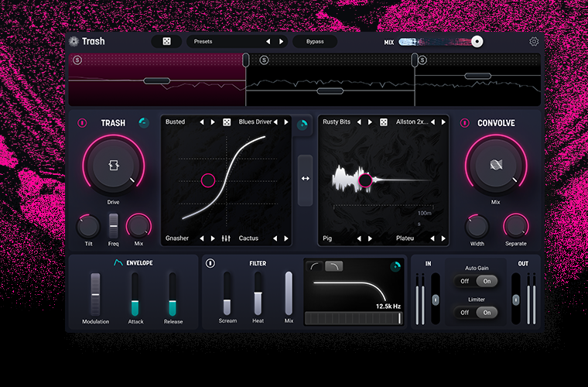Select previous preset
588x387 pixels.
pos(268,42)
